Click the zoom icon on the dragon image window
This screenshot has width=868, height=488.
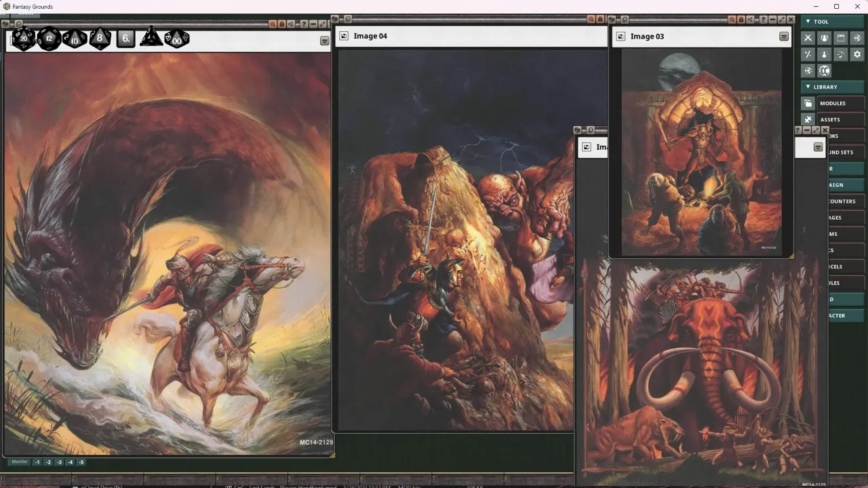coord(273,24)
